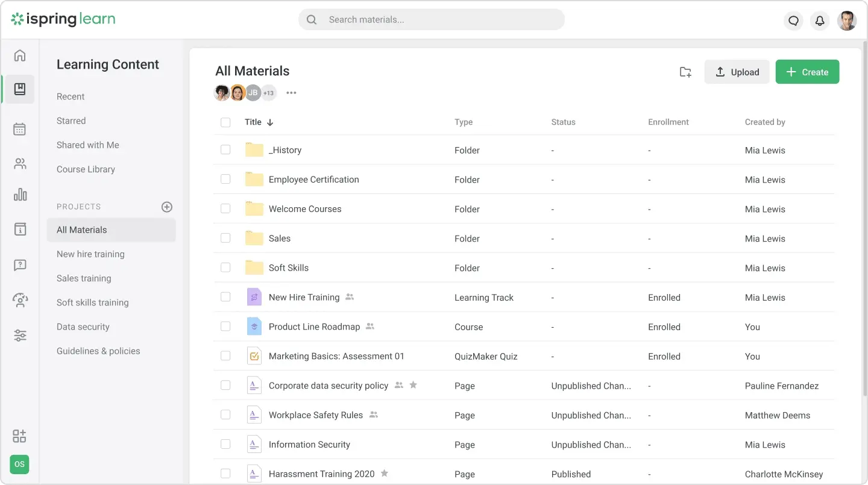Click the notifications bell icon
Image resolution: width=868 pixels, height=485 pixels.
pos(820,20)
